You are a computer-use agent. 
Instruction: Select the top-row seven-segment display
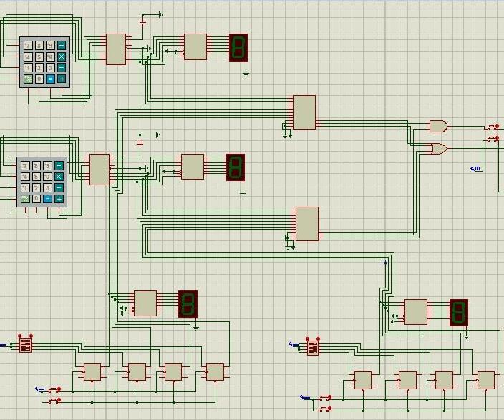point(238,47)
